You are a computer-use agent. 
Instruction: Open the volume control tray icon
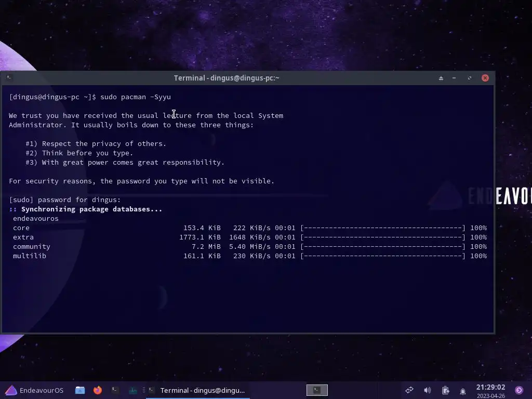tap(428, 390)
